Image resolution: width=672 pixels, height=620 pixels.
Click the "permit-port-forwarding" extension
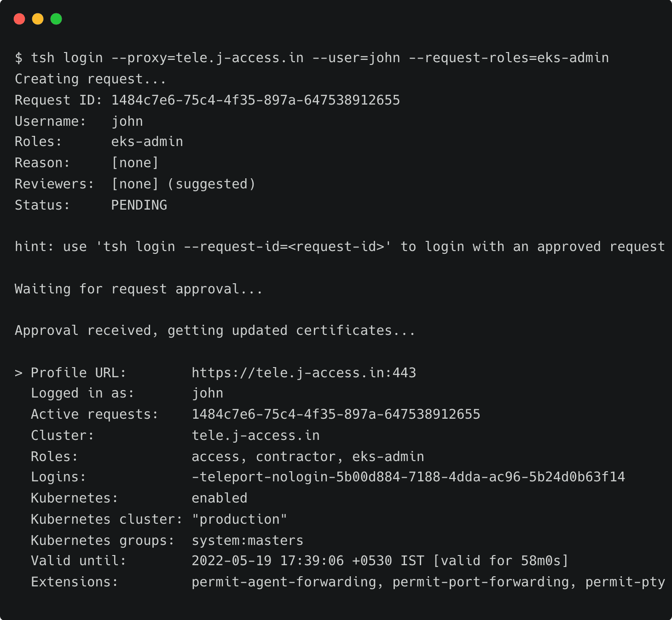click(481, 582)
